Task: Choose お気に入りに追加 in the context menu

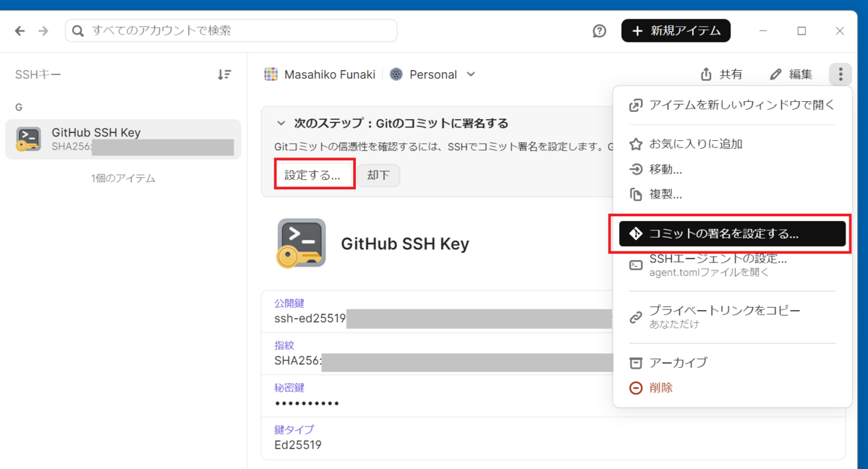Action: [x=694, y=143]
